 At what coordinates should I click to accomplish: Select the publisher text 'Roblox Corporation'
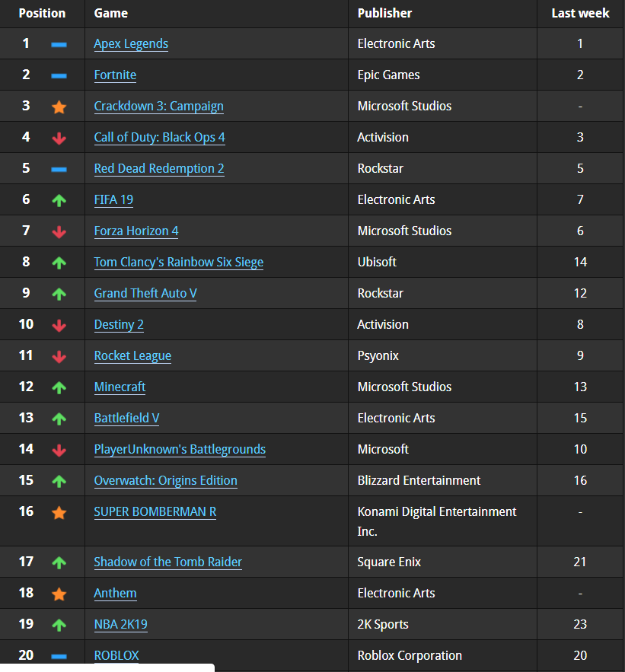[x=410, y=656]
